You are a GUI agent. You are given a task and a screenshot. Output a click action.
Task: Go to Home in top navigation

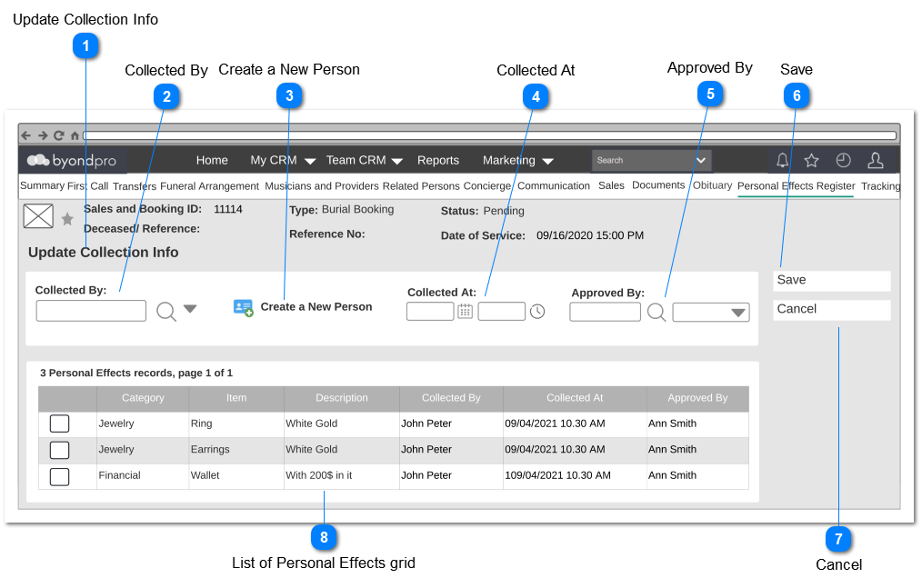(212, 160)
